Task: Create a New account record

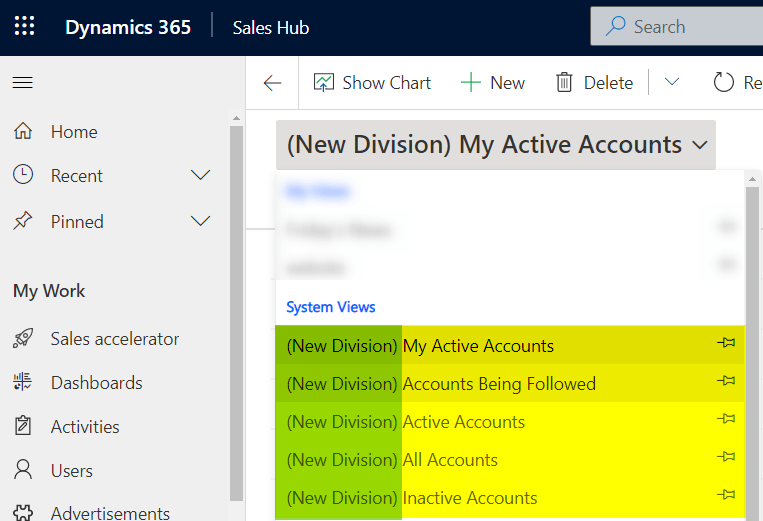Action: (493, 83)
